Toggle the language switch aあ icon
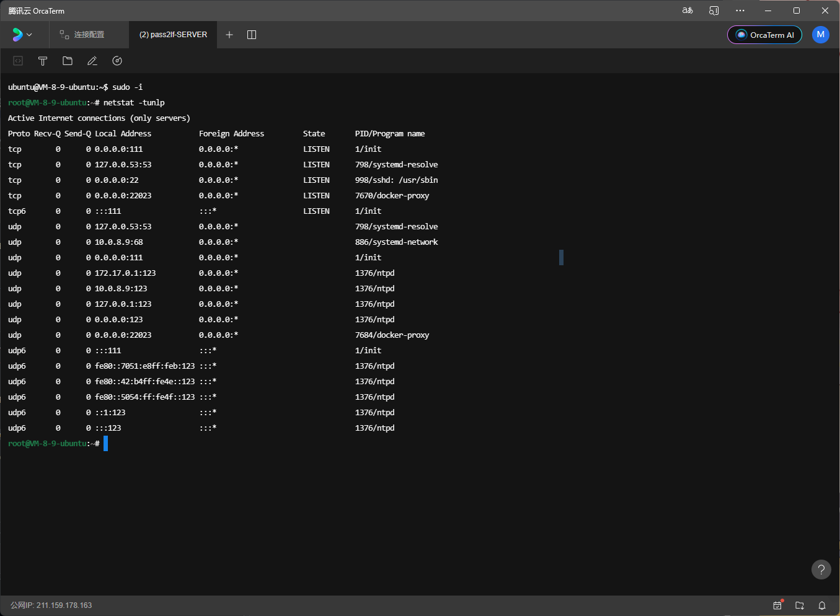Image resolution: width=840 pixels, height=616 pixels. pos(687,11)
